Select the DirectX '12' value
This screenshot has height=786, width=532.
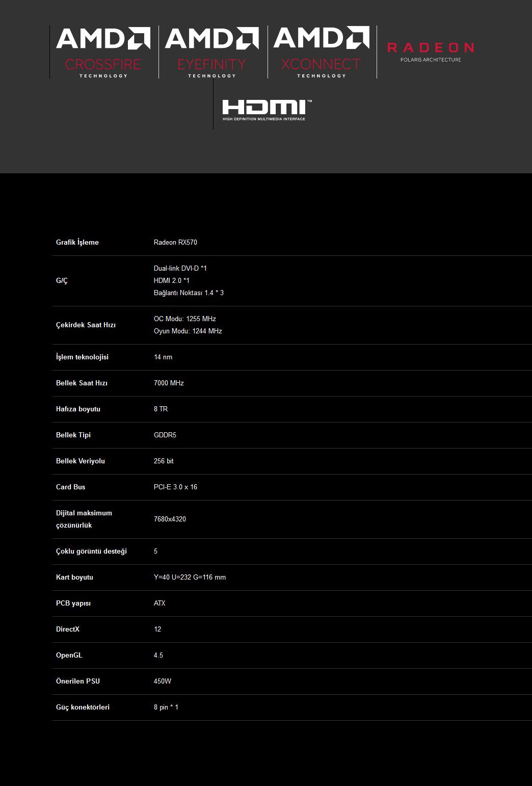157,629
